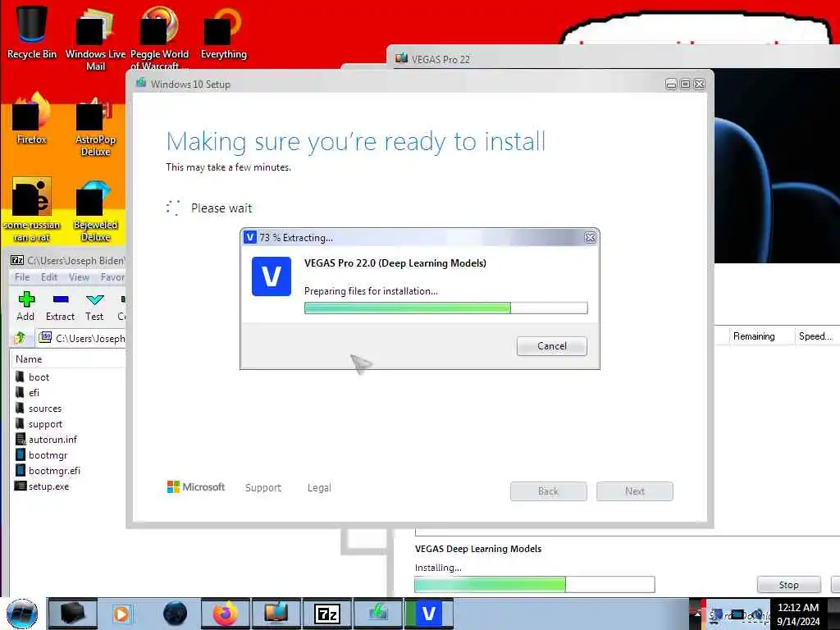This screenshot has height=630, width=840.
Task: Minimize the Windows 10 Setup window
Action: tap(671, 84)
